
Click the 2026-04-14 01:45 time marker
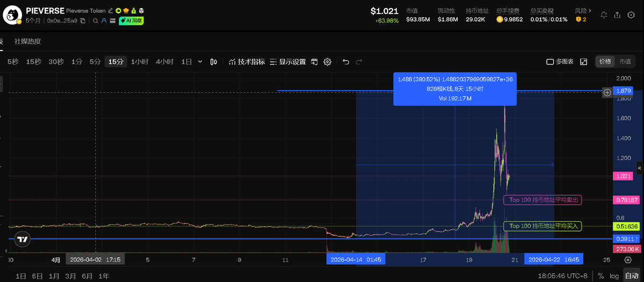point(356,259)
